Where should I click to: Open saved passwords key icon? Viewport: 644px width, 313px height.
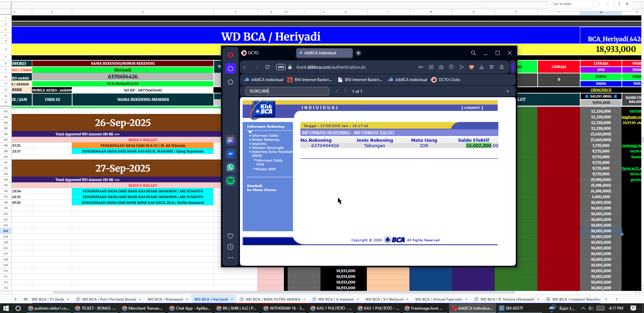pos(421,67)
